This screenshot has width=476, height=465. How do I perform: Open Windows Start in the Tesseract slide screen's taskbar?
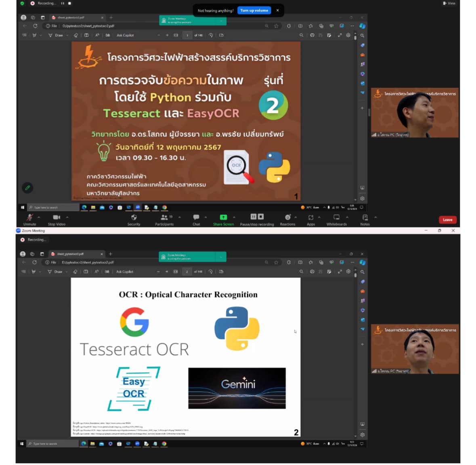(22, 444)
